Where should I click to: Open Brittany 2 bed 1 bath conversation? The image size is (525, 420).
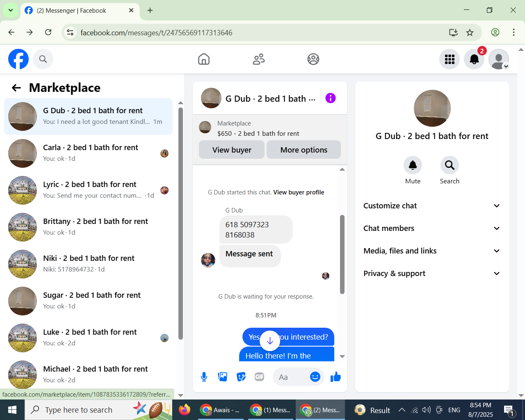88,227
